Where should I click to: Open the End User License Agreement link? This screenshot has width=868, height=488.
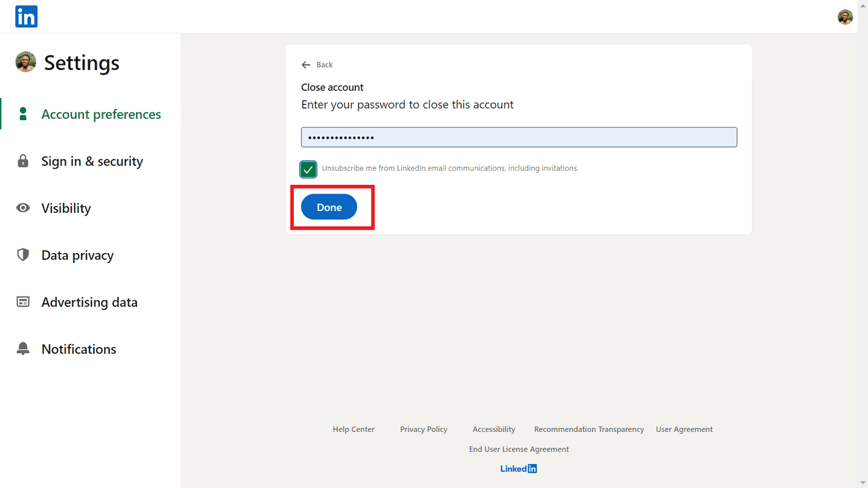pos(519,449)
